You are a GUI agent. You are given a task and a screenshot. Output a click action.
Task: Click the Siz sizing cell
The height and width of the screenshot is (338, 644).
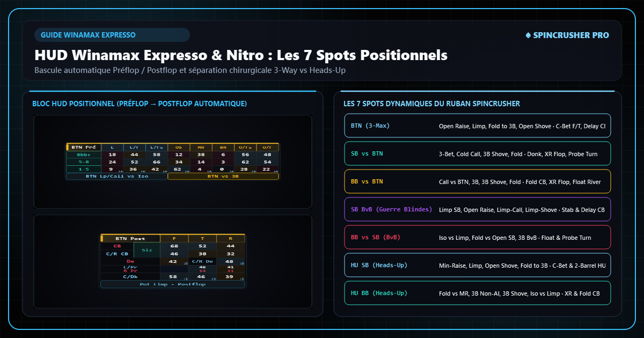(x=147, y=250)
